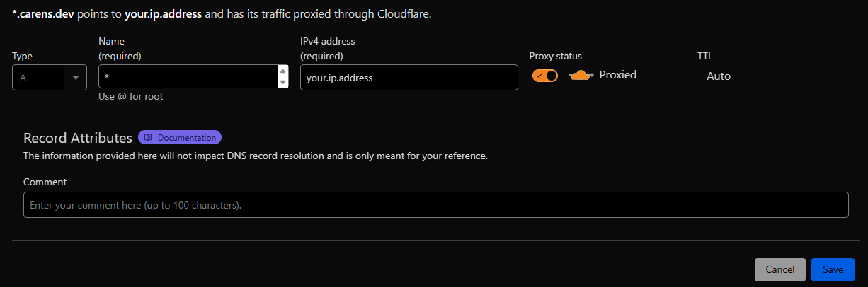Click the book icon in Documentation badge
This screenshot has width=868, height=287.
(x=149, y=138)
